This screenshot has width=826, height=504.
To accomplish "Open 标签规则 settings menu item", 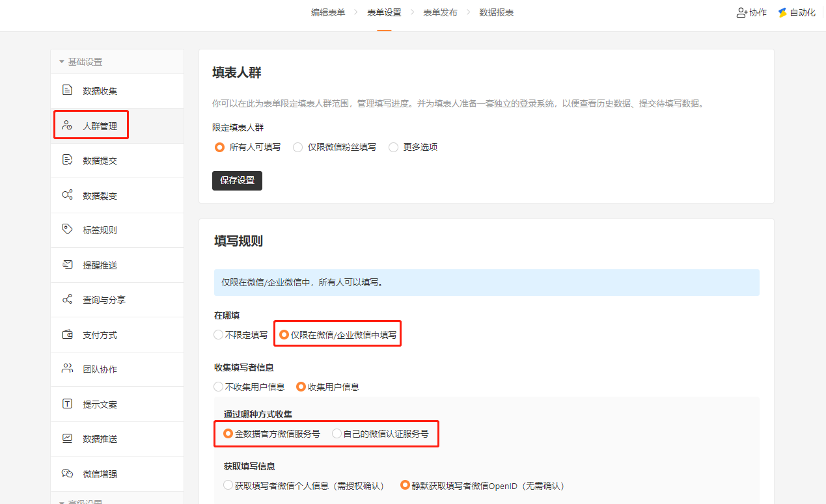I will click(x=117, y=230).
